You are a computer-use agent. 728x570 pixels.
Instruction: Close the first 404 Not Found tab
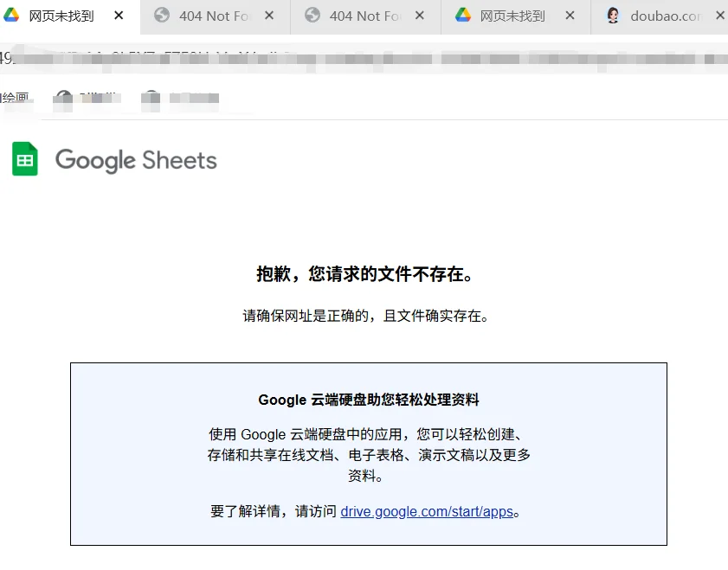tap(268, 15)
